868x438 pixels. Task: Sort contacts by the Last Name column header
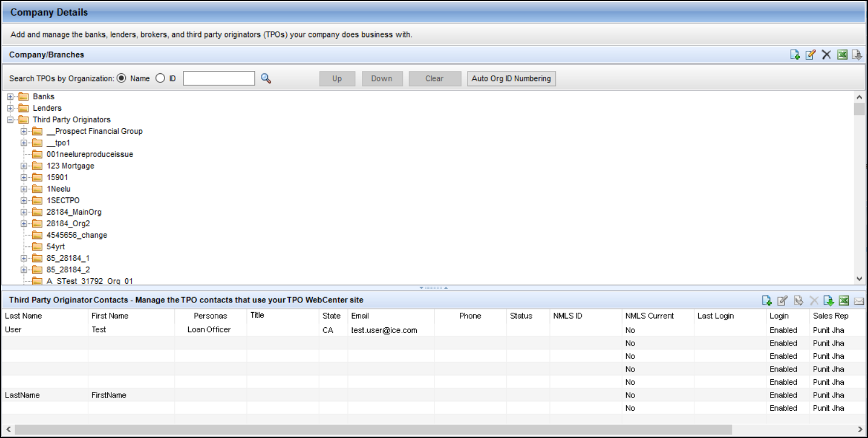(24, 316)
